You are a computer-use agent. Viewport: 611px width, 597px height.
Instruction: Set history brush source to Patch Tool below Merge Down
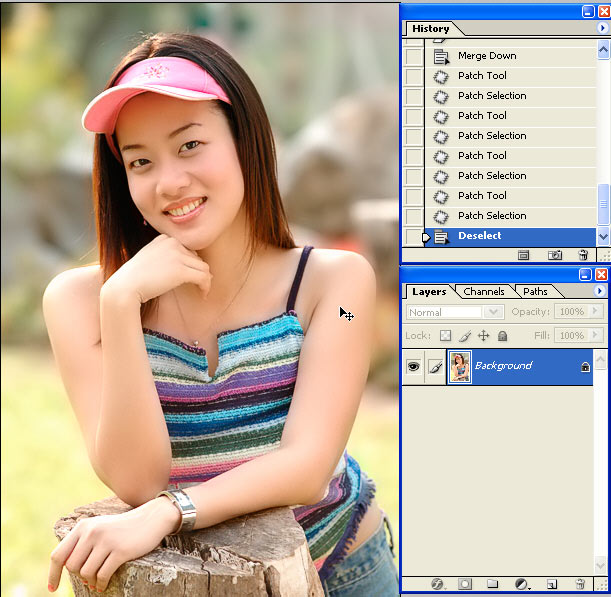pyautogui.click(x=414, y=76)
